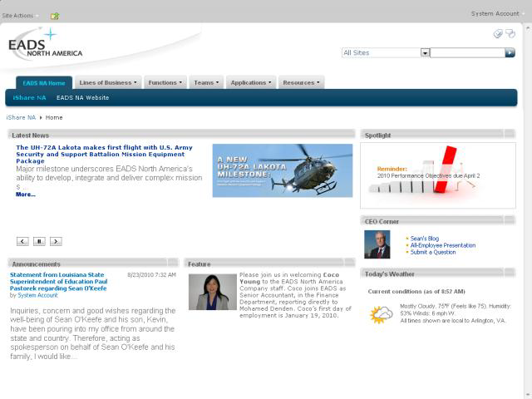Open the Spotlight web part menu

tap(510, 135)
